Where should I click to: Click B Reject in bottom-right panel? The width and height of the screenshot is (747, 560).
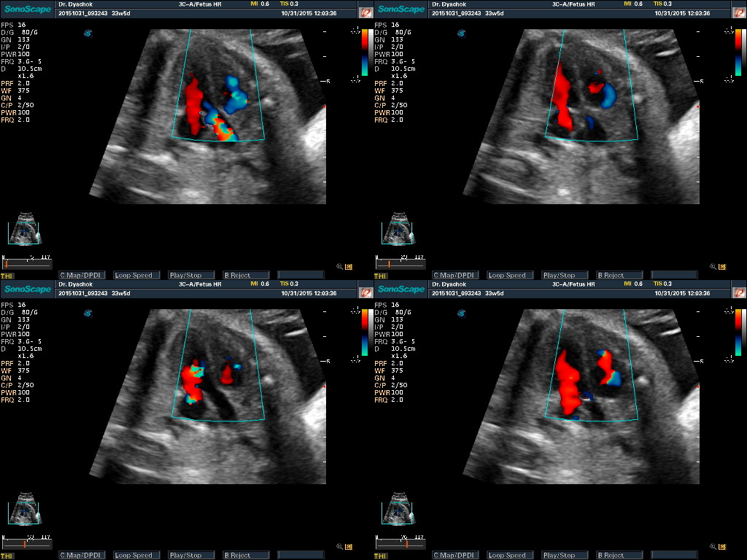[619, 556]
